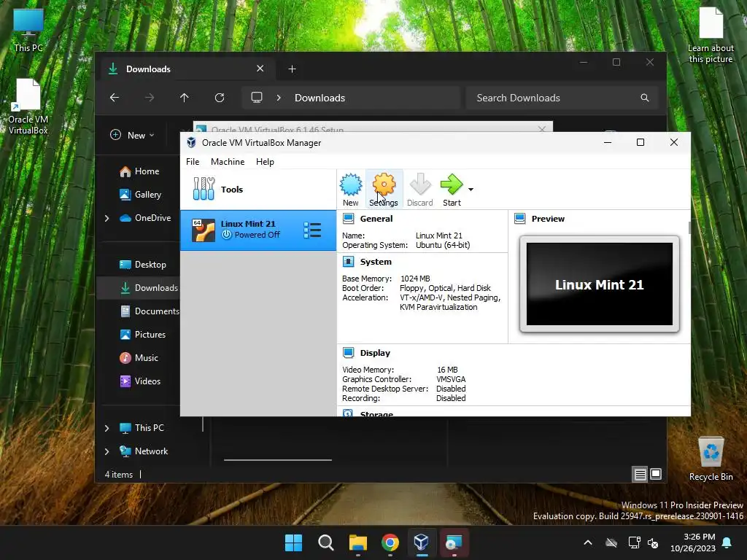Click Downloads in the address bar
Screen dimensions: 747x560
(x=320, y=98)
